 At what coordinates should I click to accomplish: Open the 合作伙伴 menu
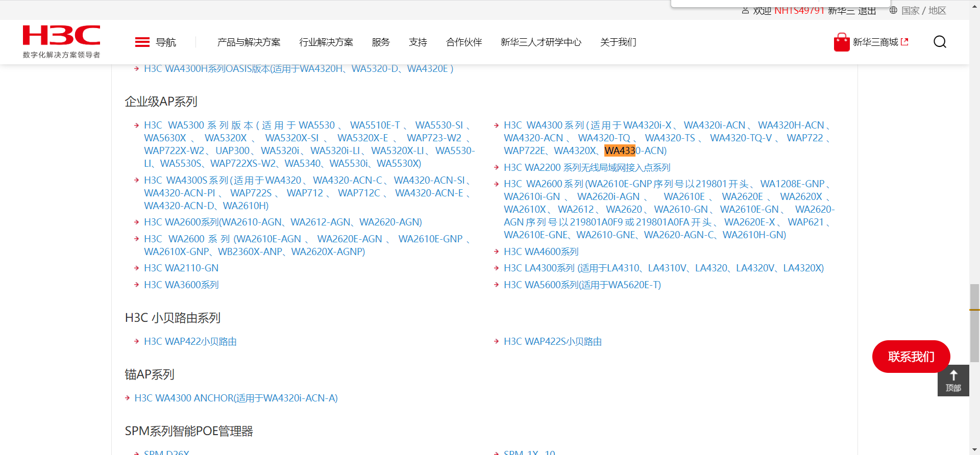[464, 42]
